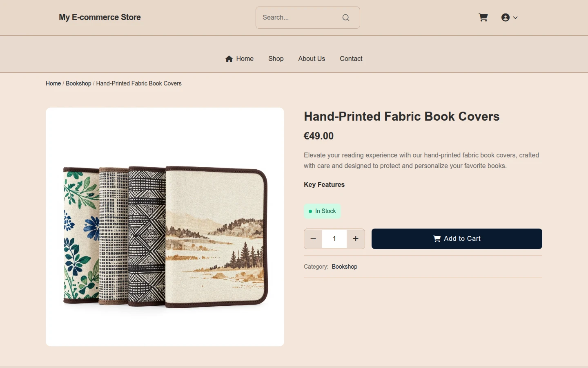Click Hand-Printed Fabric Book Covers breadcrumb text

139,83
